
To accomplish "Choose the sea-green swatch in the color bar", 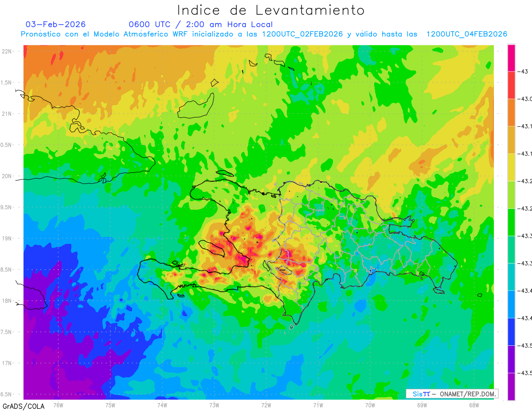I will pos(511,250).
